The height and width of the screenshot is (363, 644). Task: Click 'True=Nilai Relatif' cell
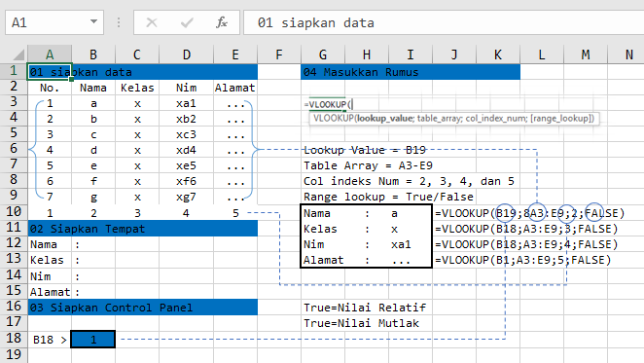pyautogui.click(x=365, y=308)
